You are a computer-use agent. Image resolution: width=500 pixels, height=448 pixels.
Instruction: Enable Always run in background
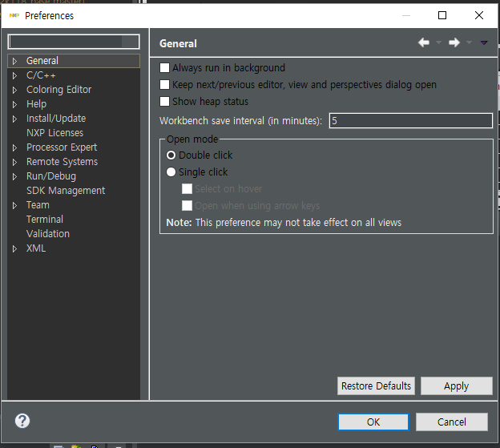(x=164, y=67)
